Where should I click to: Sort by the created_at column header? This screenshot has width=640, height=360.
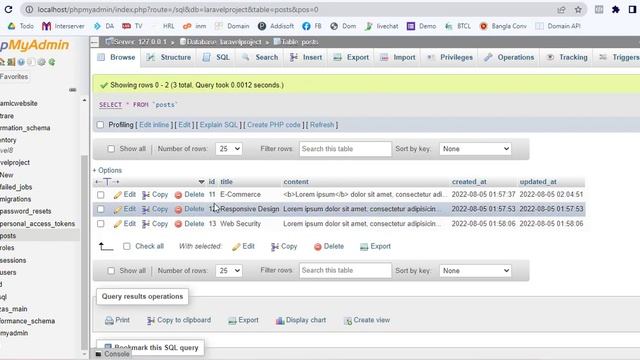coord(469,182)
